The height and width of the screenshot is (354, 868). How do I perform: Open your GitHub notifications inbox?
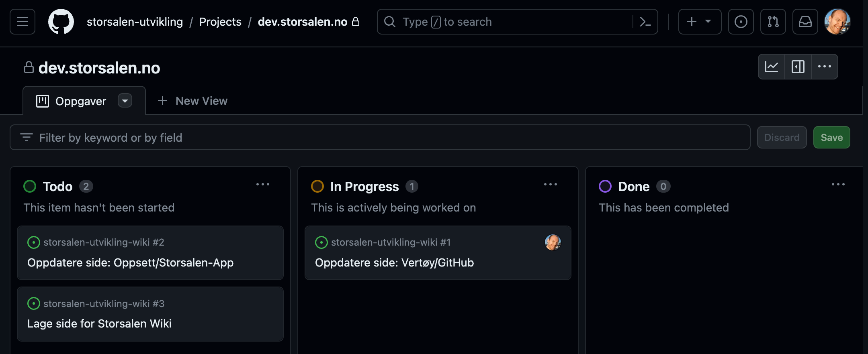pyautogui.click(x=805, y=22)
